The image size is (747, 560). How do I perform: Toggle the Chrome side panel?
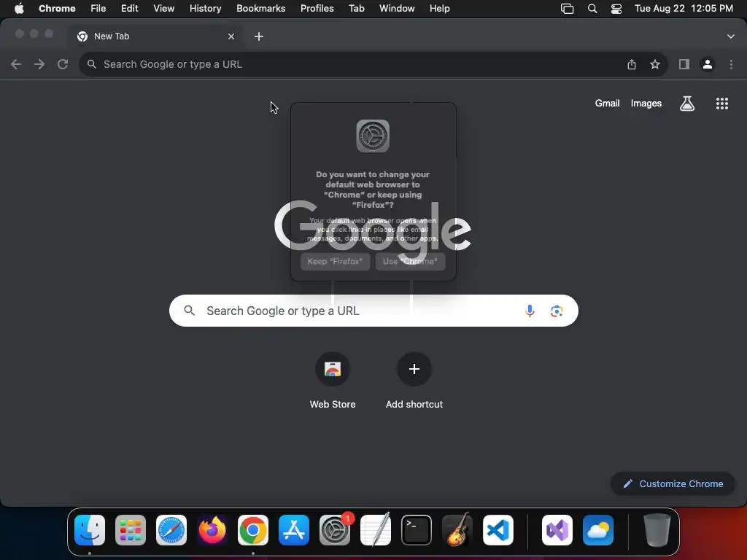[x=684, y=64]
